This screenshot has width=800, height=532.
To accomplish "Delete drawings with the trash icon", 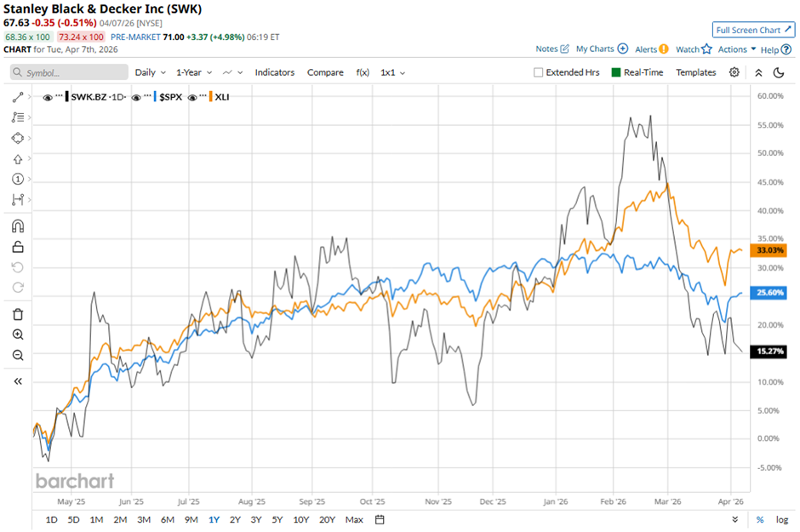I will (x=18, y=314).
